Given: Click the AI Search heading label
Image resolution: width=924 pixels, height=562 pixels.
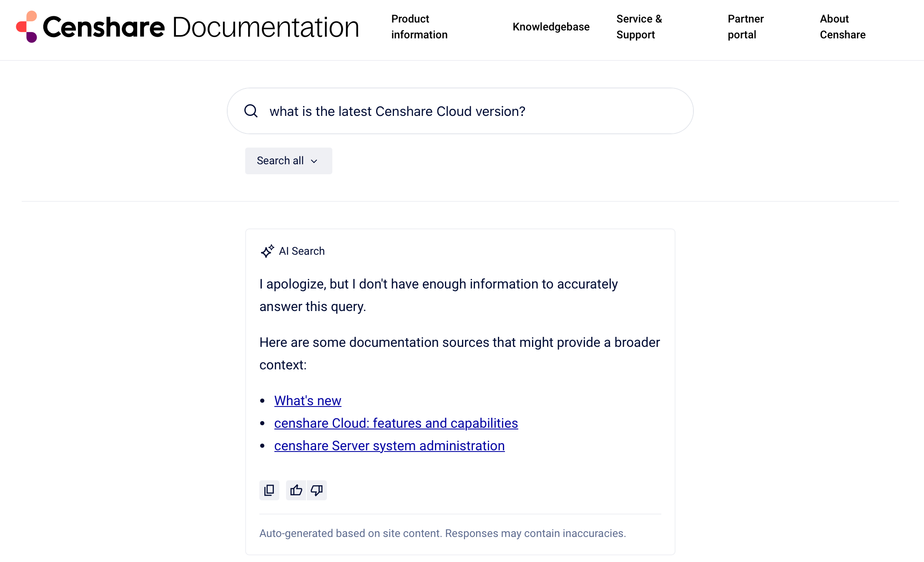Looking at the screenshot, I should (x=301, y=251).
